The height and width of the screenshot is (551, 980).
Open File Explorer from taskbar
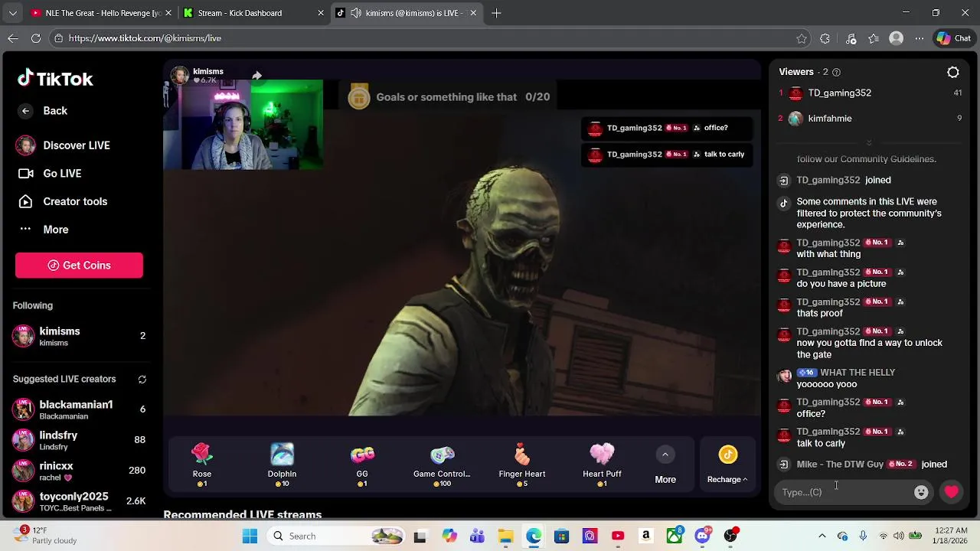coord(505,536)
